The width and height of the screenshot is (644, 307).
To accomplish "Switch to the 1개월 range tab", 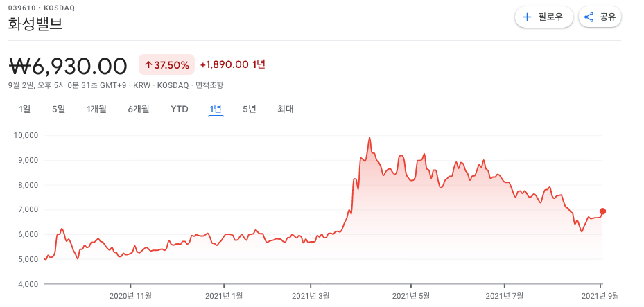I will 96,109.
